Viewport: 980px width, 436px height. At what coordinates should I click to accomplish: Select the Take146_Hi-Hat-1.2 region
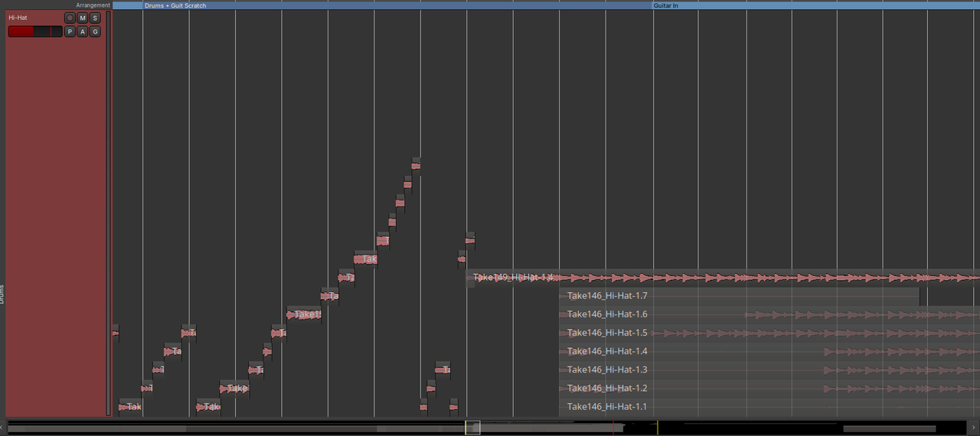click(769, 389)
